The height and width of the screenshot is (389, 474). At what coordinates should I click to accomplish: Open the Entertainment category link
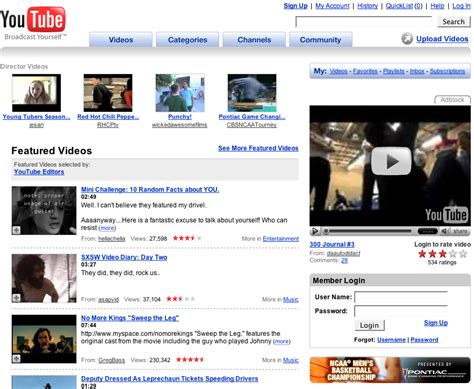281,238
